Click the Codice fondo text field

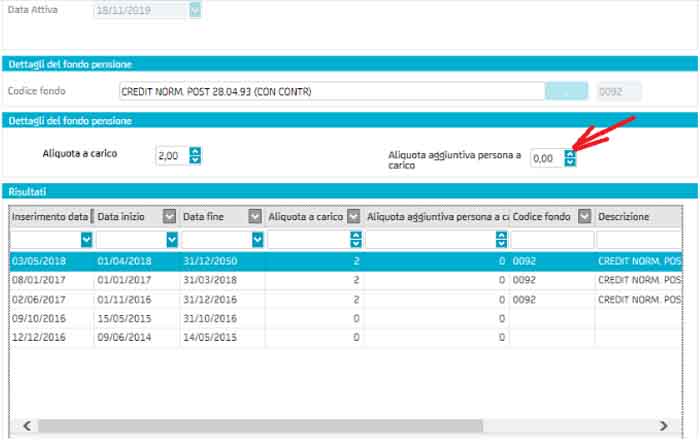(330, 92)
